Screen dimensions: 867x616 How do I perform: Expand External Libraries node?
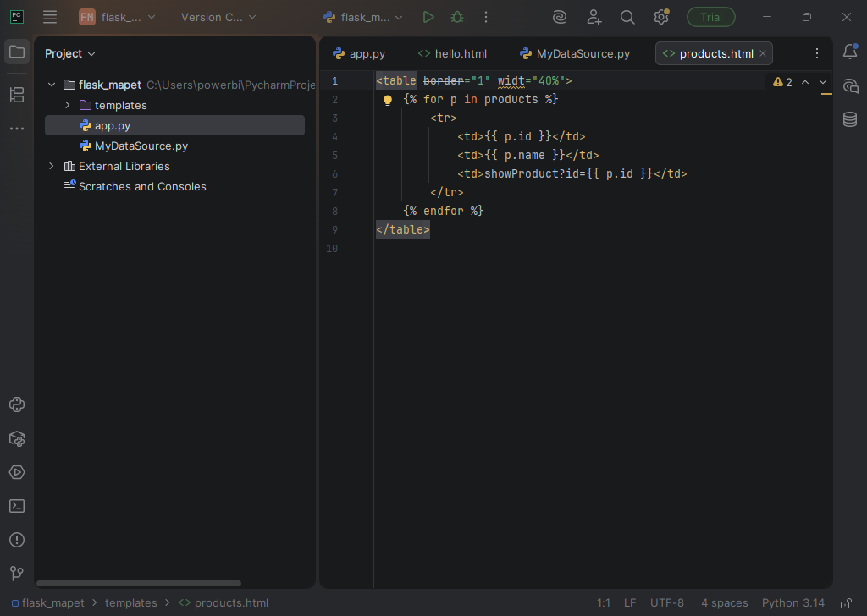coord(52,167)
